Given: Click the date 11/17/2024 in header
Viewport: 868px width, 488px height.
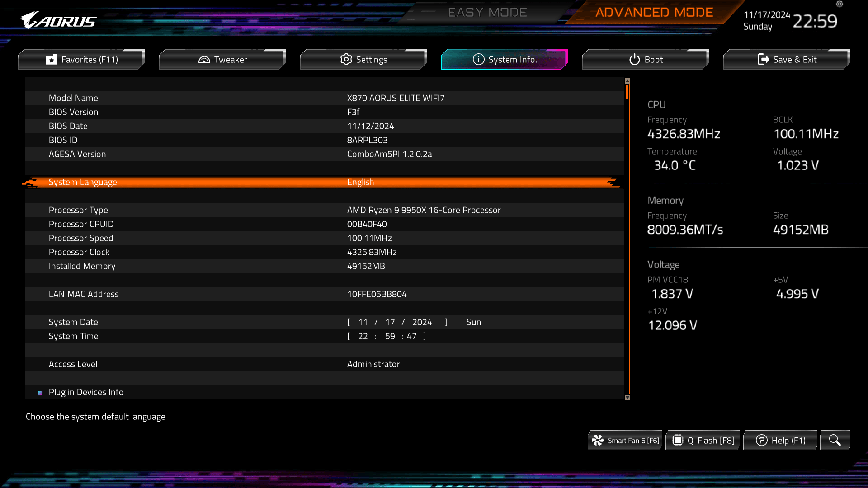Looking at the screenshot, I should click(x=767, y=14).
